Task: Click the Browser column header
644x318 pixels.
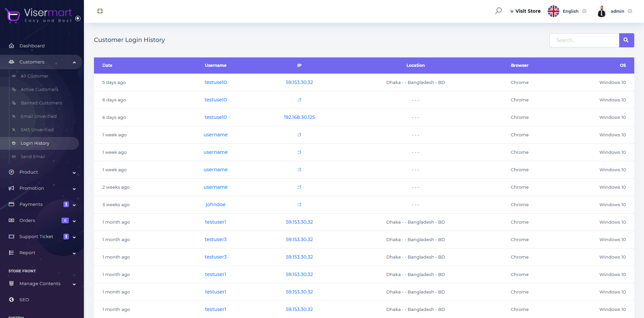Action: tap(519, 65)
